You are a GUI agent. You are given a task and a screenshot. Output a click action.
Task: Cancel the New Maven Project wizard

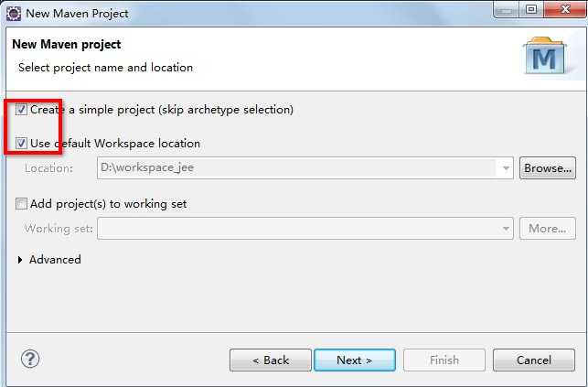point(534,360)
